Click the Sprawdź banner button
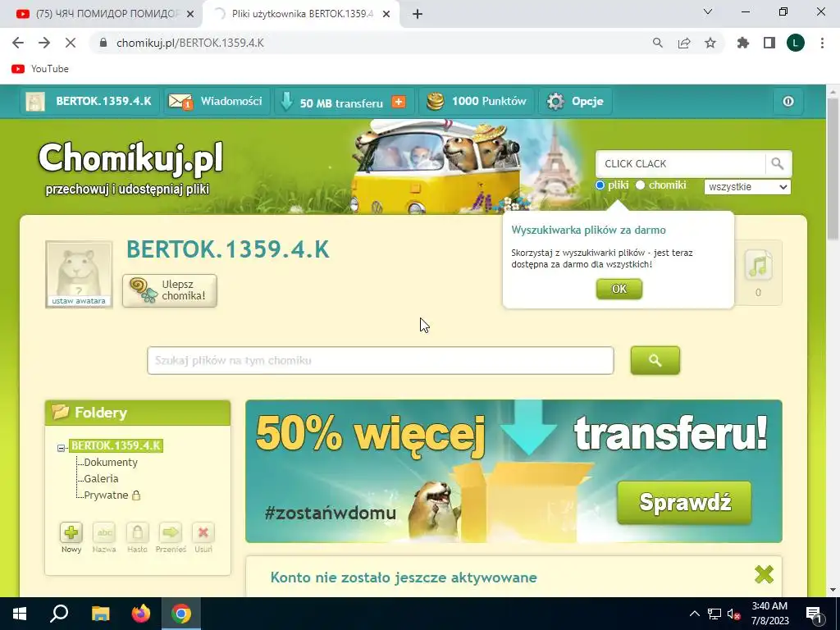 click(684, 503)
